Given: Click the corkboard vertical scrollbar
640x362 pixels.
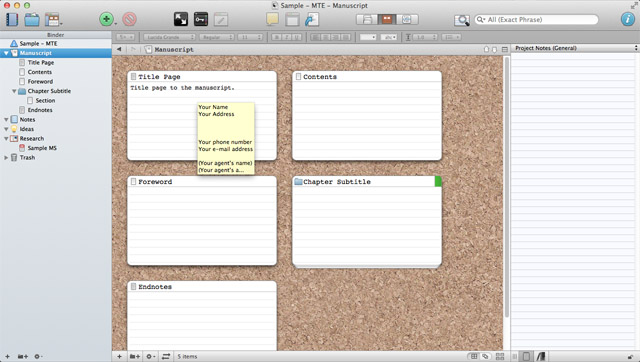Looking at the screenshot, I should [507, 187].
